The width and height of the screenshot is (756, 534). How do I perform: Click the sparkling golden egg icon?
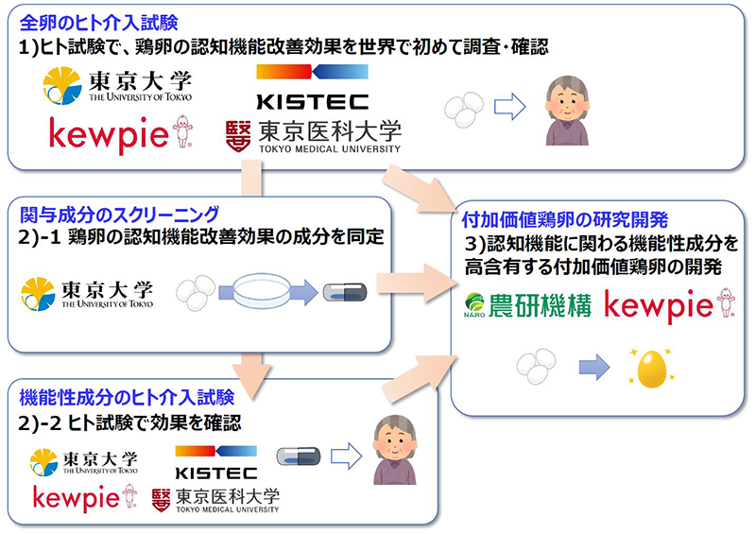click(x=652, y=370)
